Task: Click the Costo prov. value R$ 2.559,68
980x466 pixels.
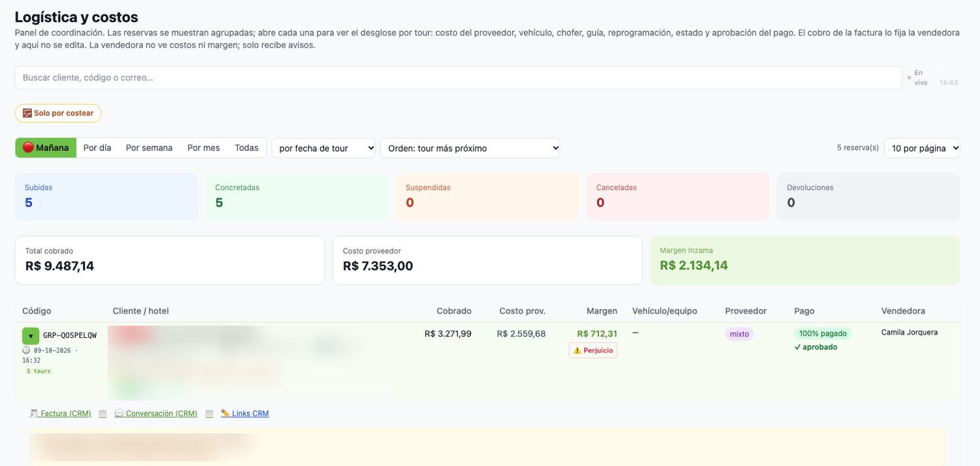Action: [x=521, y=334]
